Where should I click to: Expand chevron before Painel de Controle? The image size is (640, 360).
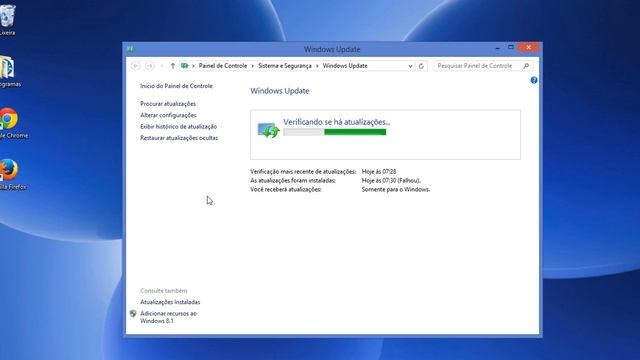193,66
